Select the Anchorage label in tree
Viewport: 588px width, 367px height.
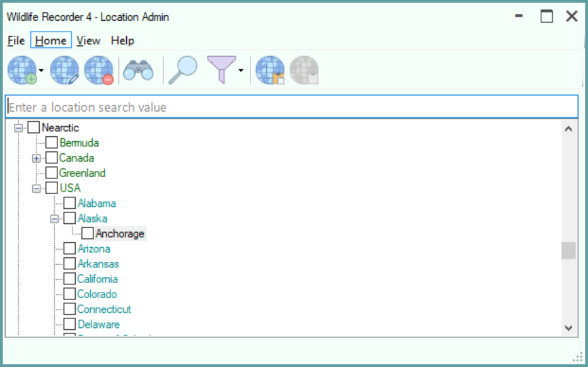pyautogui.click(x=120, y=233)
